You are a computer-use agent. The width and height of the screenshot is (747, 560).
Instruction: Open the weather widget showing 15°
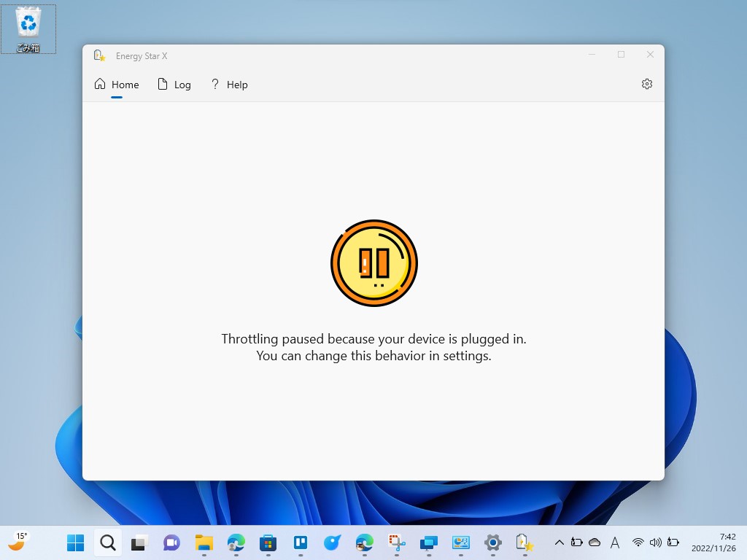point(18,542)
